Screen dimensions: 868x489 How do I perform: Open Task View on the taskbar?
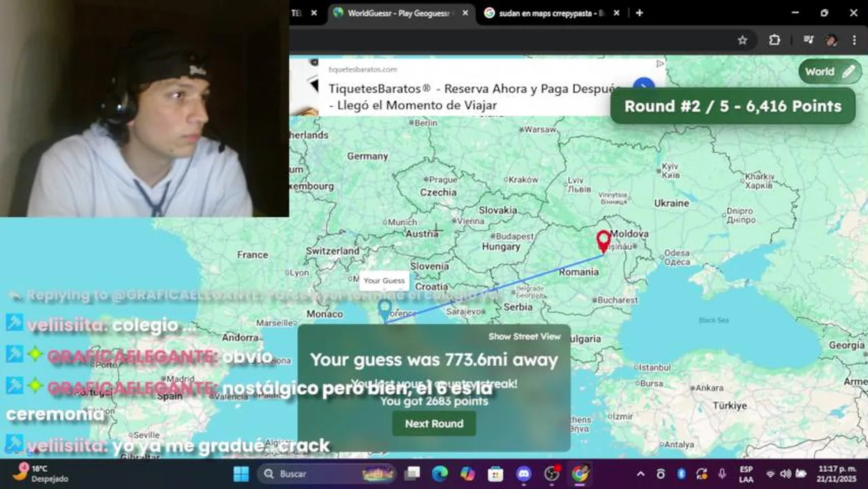(x=412, y=474)
